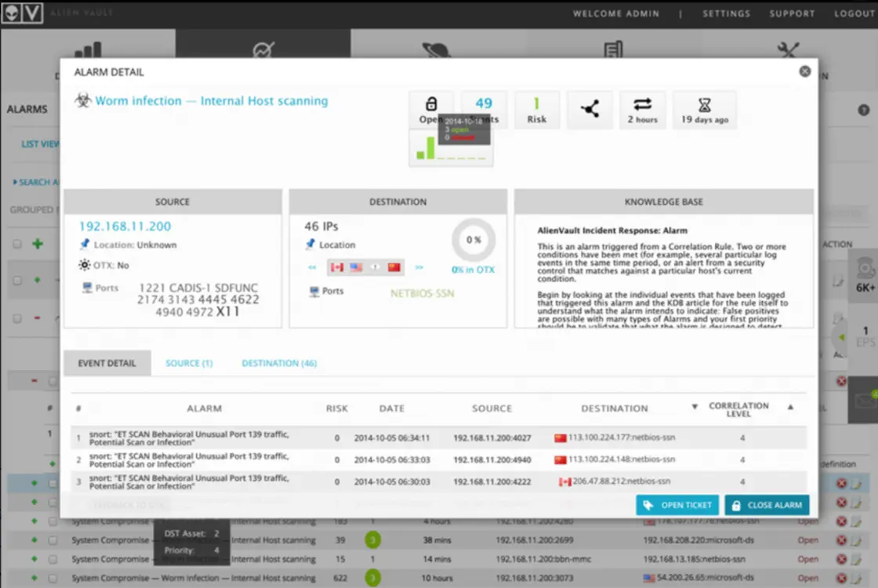Select destination 206.47.88.212:netbios-ssn
Viewport: 878px width, 588px height.
point(621,481)
